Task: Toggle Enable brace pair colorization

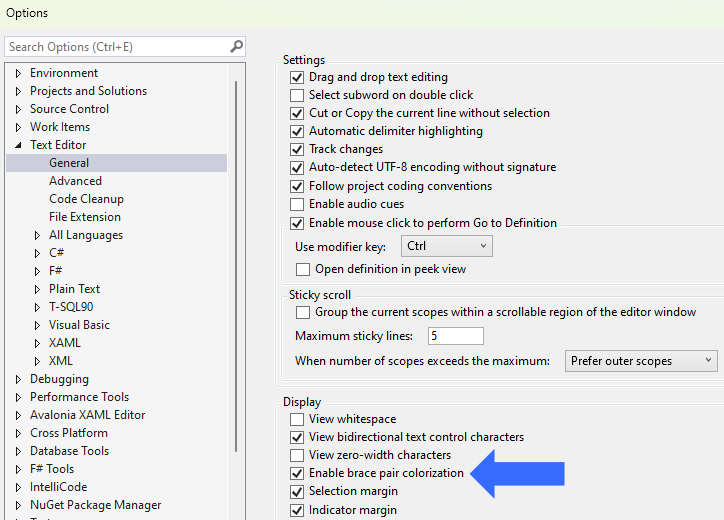Action: click(297, 474)
